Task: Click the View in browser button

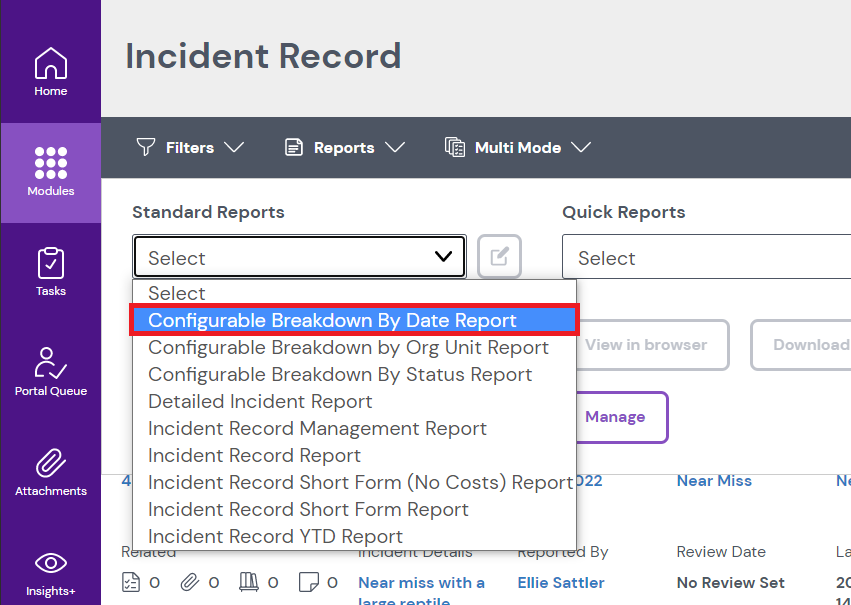Action: (645, 345)
